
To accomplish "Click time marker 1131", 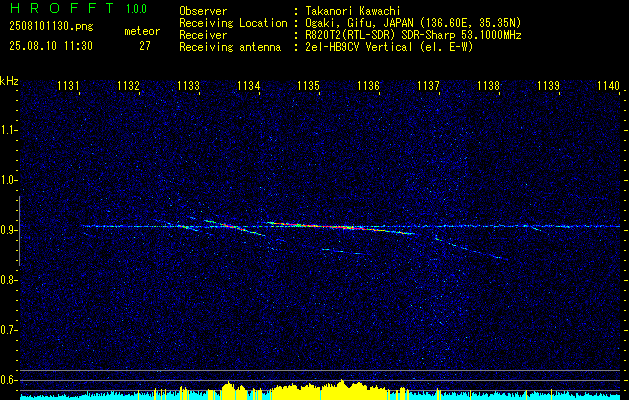I will [x=69, y=85].
